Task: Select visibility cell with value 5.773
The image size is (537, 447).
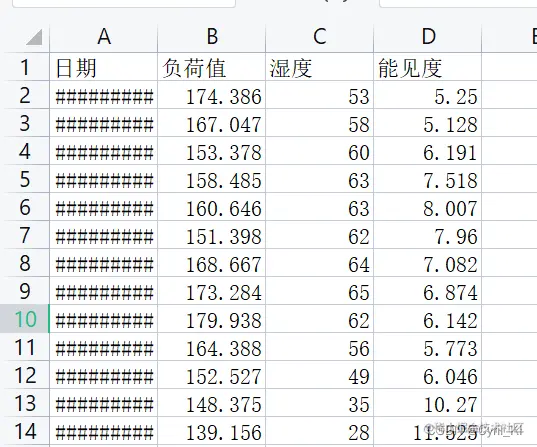Action: (x=427, y=347)
